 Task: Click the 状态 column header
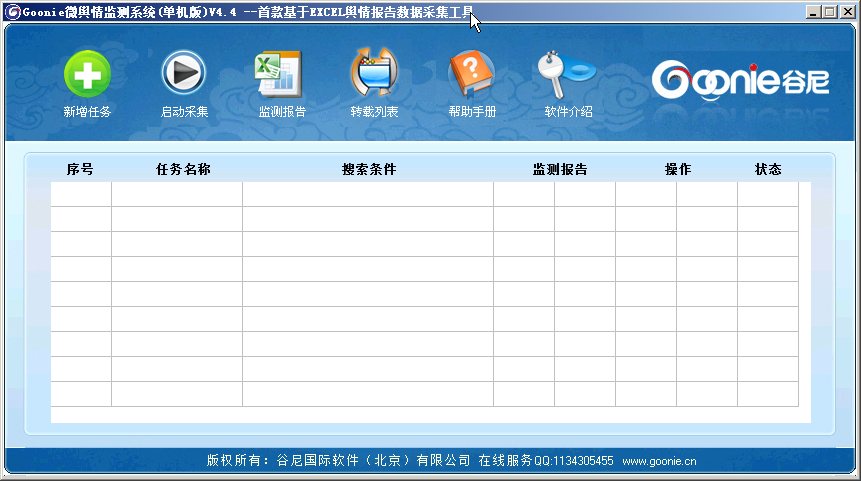click(768, 169)
